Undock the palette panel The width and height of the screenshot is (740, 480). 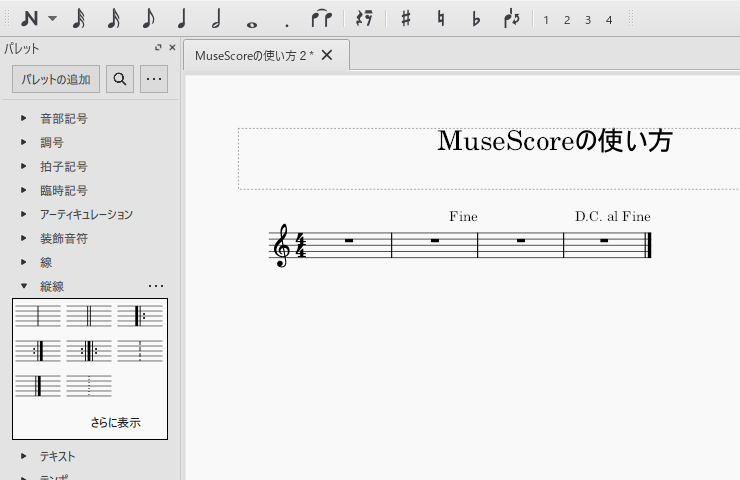pos(158,47)
